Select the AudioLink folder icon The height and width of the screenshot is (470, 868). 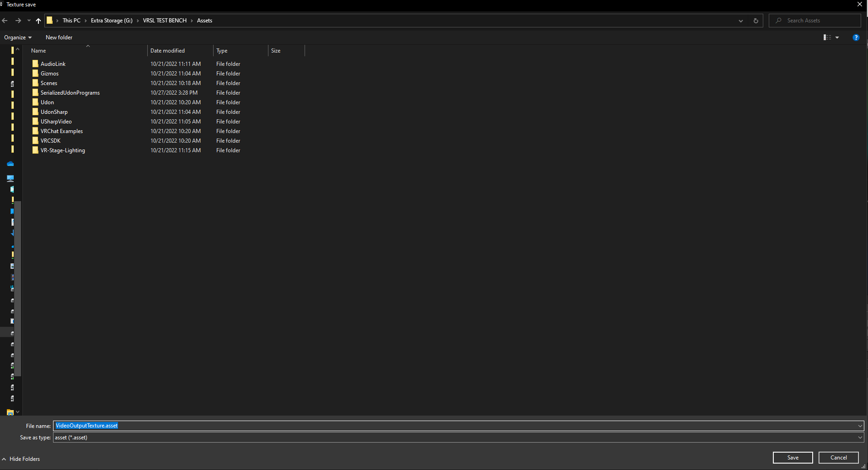[35, 64]
